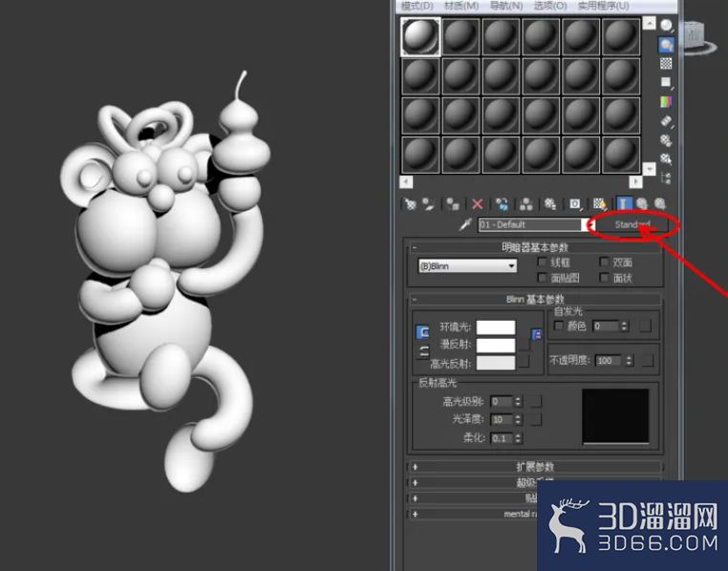Click the 高光级别 map button

pos(536,401)
